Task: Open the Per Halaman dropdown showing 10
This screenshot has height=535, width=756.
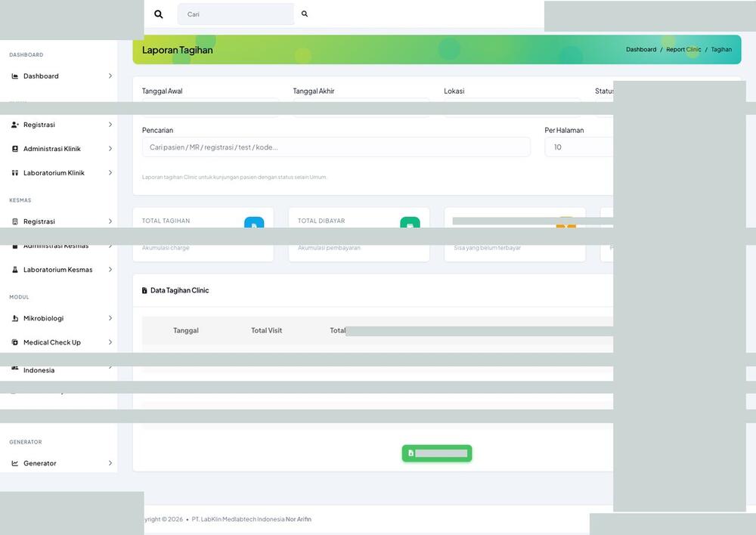Action: pos(578,147)
